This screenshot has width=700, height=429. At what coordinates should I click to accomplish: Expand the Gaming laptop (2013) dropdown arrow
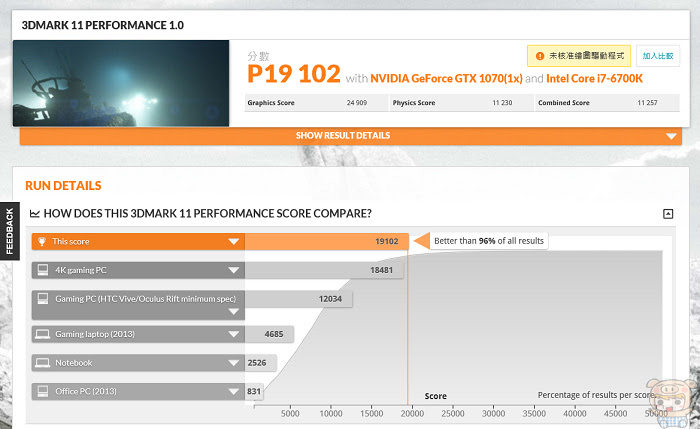(233, 334)
